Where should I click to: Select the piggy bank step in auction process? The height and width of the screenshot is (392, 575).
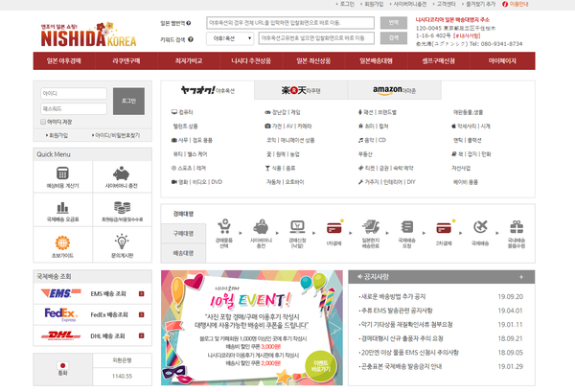pos(261,227)
